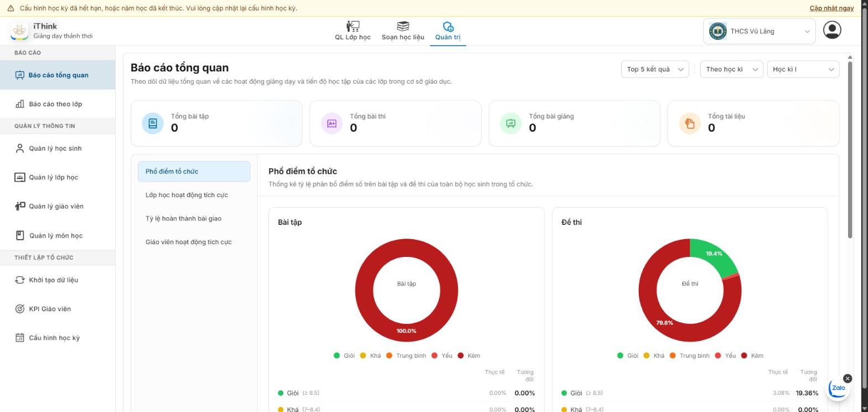Select Phổ điểm tổ chức report tab
This screenshot has height=412, width=868.
pyautogui.click(x=194, y=172)
